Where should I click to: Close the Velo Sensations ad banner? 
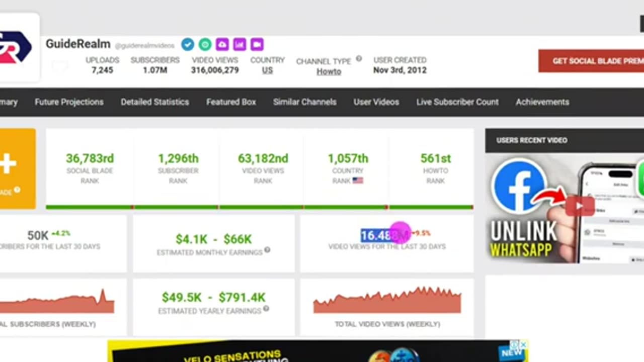tap(523, 344)
